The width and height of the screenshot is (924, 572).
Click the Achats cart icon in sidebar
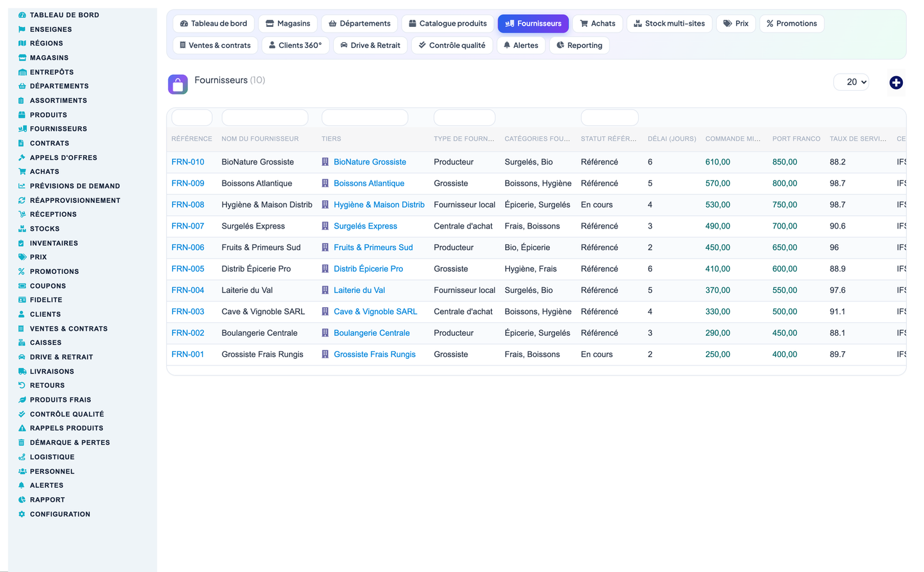22,171
